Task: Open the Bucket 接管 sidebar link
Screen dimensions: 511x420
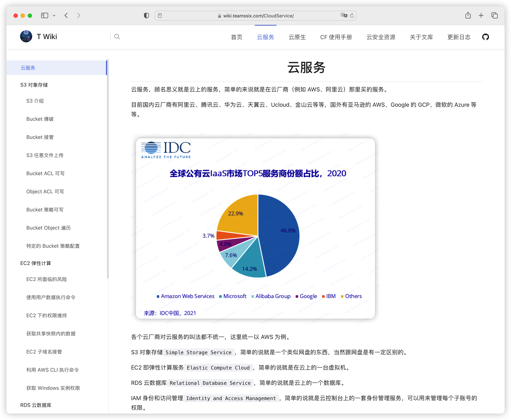Action: tap(40, 137)
